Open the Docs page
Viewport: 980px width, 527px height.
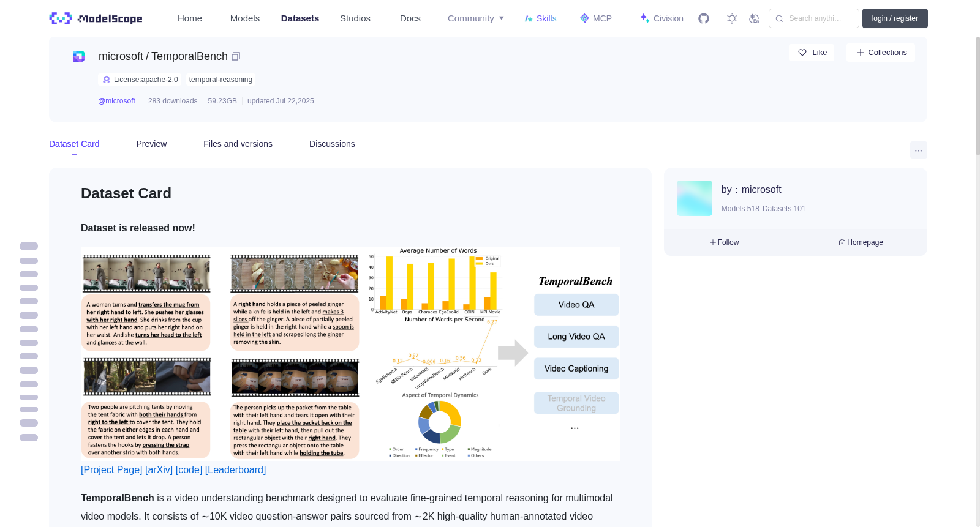[410, 18]
